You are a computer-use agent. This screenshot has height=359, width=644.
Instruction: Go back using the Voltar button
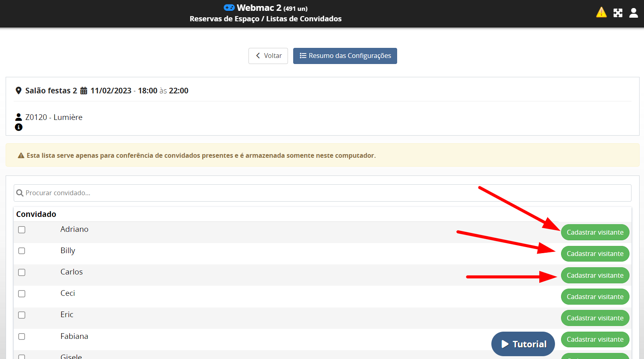268,56
